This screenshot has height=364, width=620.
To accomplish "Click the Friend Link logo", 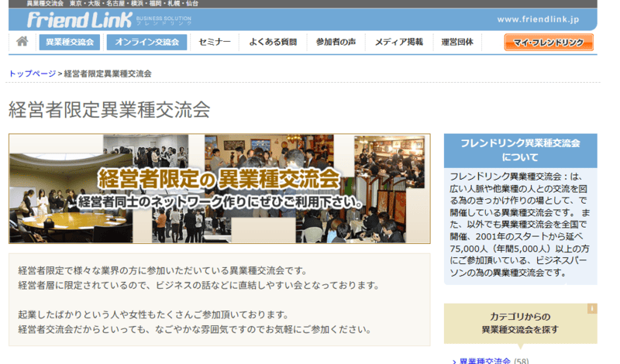I will coord(80,20).
